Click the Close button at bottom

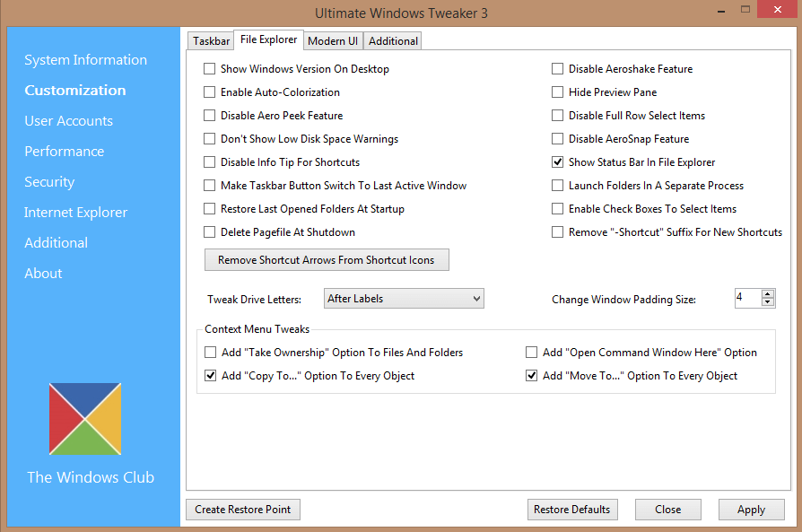click(x=668, y=510)
